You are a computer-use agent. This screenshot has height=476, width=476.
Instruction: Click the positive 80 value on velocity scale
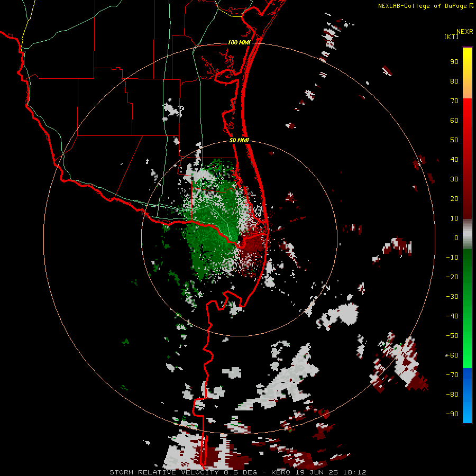[x=454, y=81]
